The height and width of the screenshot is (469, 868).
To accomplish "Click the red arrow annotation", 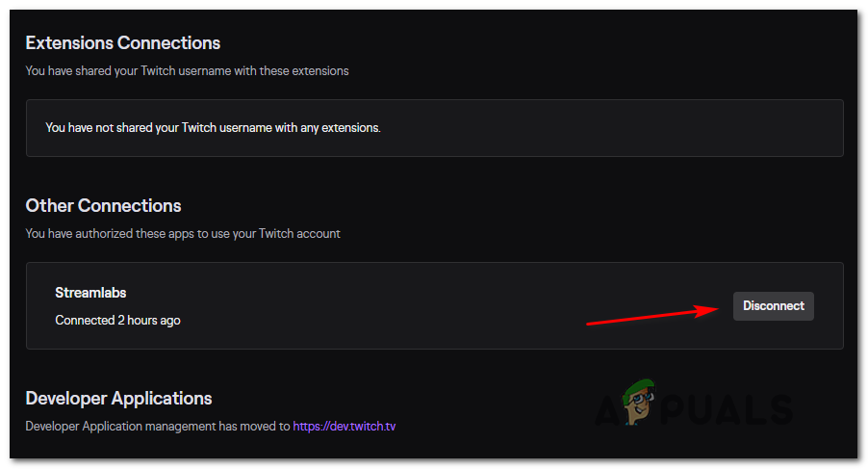I will 654,315.
